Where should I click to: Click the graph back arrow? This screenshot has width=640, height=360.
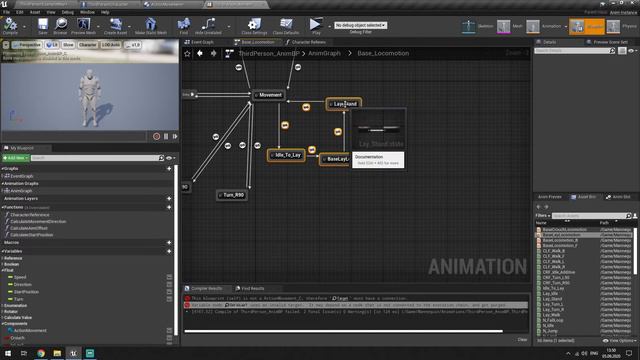tap(200, 53)
